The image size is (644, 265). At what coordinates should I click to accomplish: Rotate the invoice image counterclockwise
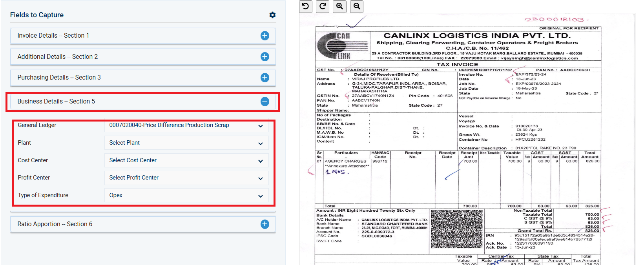coord(306,6)
